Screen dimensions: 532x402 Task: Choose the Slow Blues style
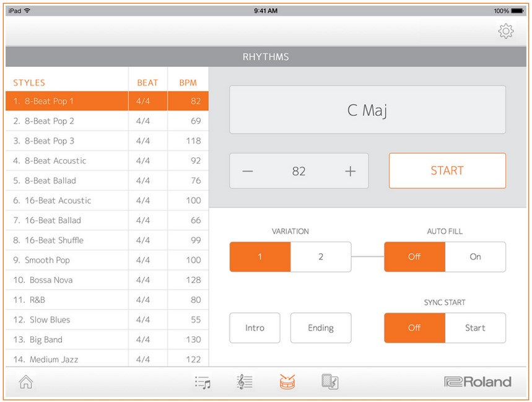pos(66,320)
